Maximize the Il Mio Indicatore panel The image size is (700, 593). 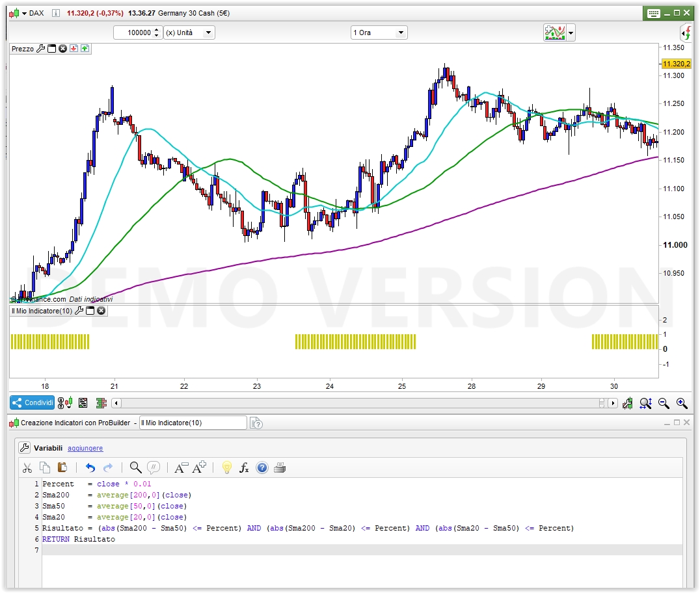(90, 311)
